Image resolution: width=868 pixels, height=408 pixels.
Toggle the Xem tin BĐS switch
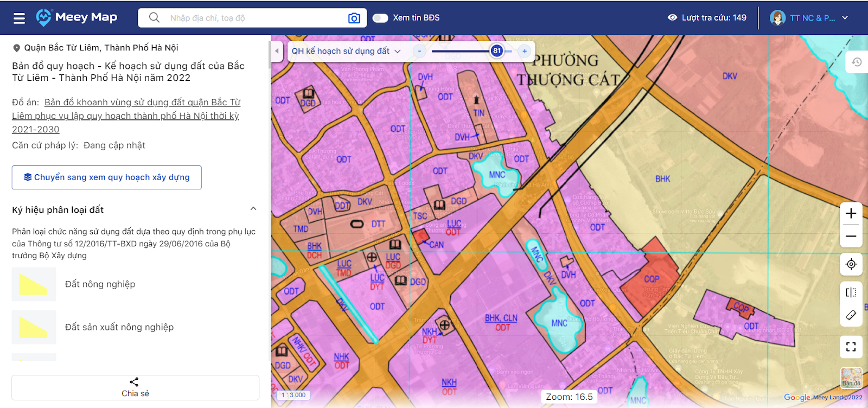tap(380, 18)
